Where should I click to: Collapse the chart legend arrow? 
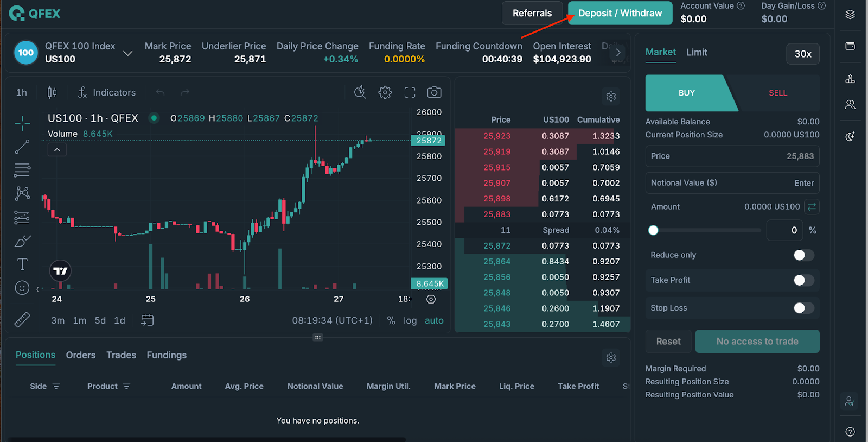click(x=57, y=149)
